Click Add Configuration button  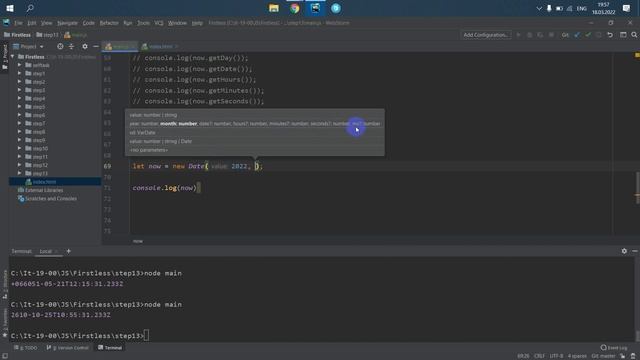click(486, 35)
